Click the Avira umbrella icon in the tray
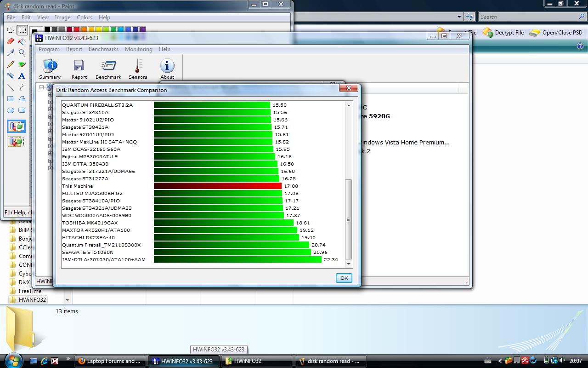 pyautogui.click(x=525, y=361)
